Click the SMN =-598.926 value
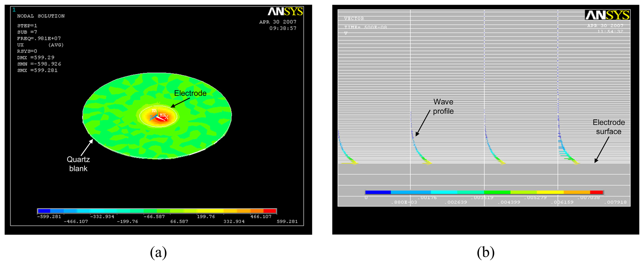This screenshot has width=644, height=265. click(39, 64)
